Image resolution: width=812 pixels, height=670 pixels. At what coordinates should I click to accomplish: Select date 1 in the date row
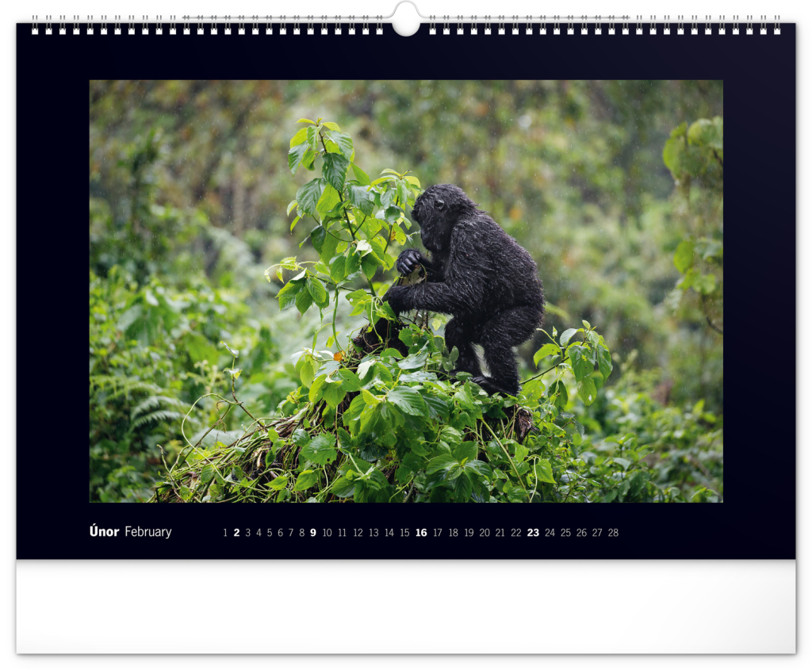tap(225, 533)
